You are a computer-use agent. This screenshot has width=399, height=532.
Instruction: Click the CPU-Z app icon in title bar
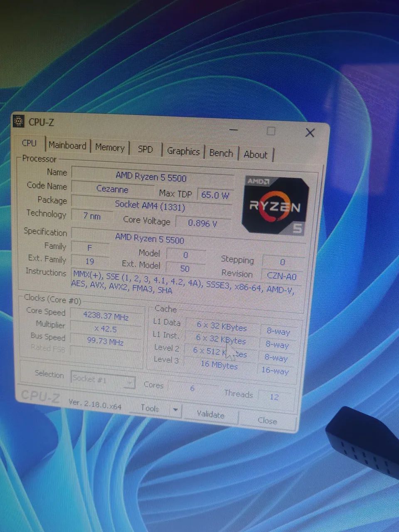19,121
